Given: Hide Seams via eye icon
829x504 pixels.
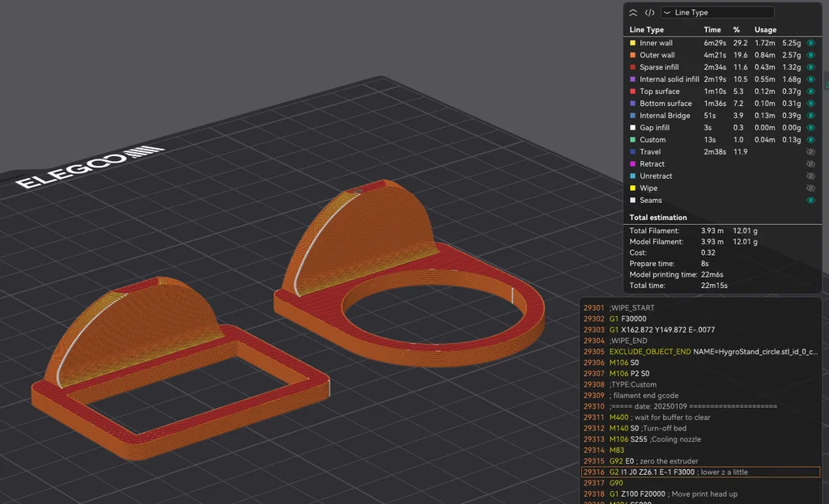Looking at the screenshot, I should [810, 201].
